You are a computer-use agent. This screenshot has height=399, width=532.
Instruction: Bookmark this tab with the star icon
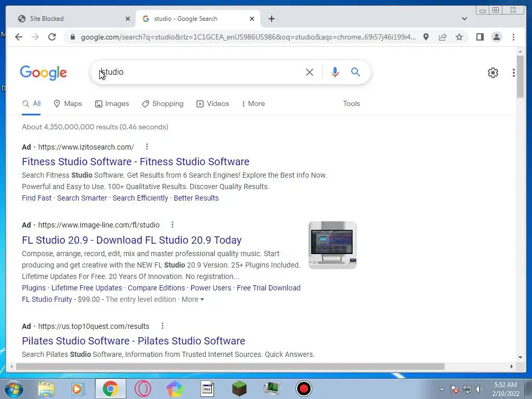tap(459, 37)
